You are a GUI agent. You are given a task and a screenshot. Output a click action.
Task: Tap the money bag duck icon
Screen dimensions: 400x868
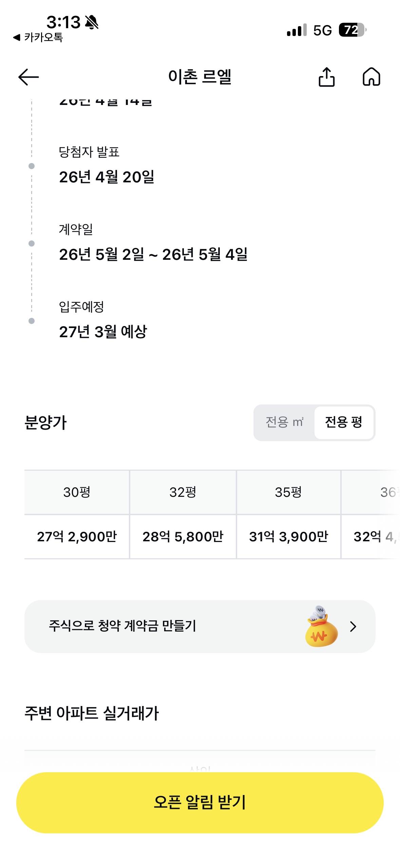[321, 626]
